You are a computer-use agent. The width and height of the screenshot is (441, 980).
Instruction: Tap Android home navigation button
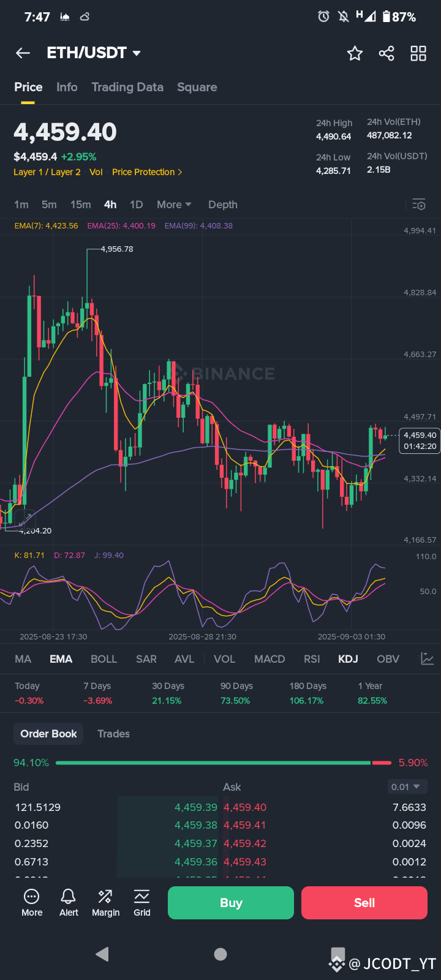[221, 954]
